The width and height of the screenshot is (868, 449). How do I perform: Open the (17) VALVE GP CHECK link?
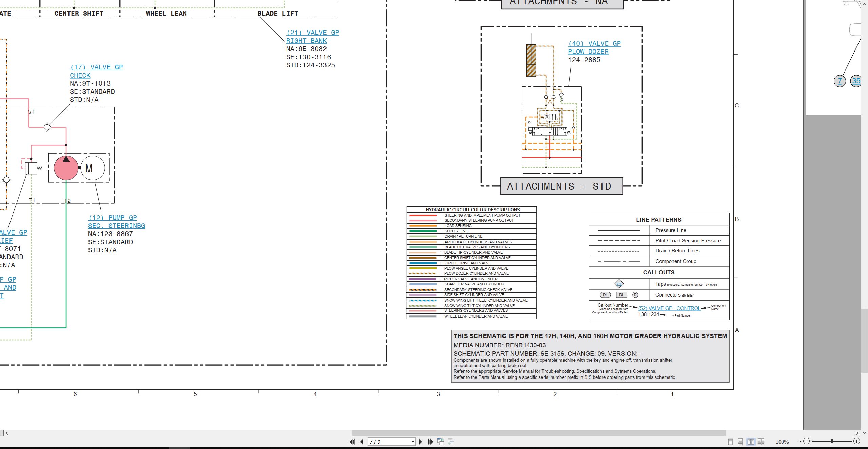pyautogui.click(x=96, y=71)
